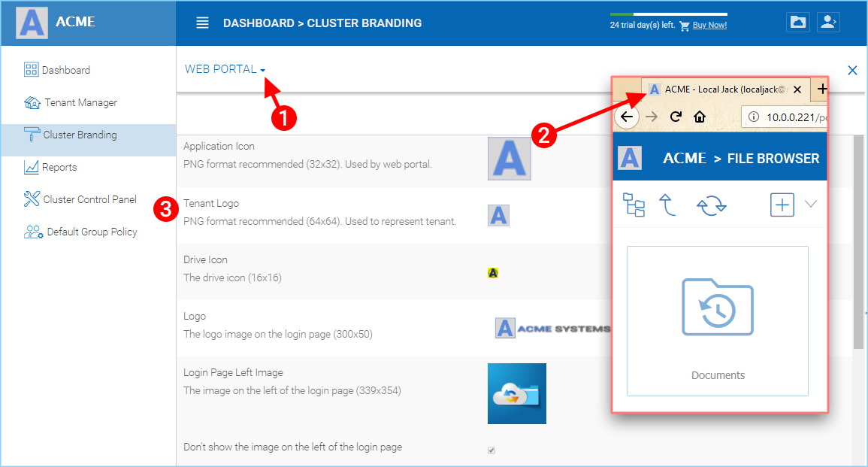The height and width of the screenshot is (467, 868).
Task: Click the site info icon in address bar
Action: (754, 117)
